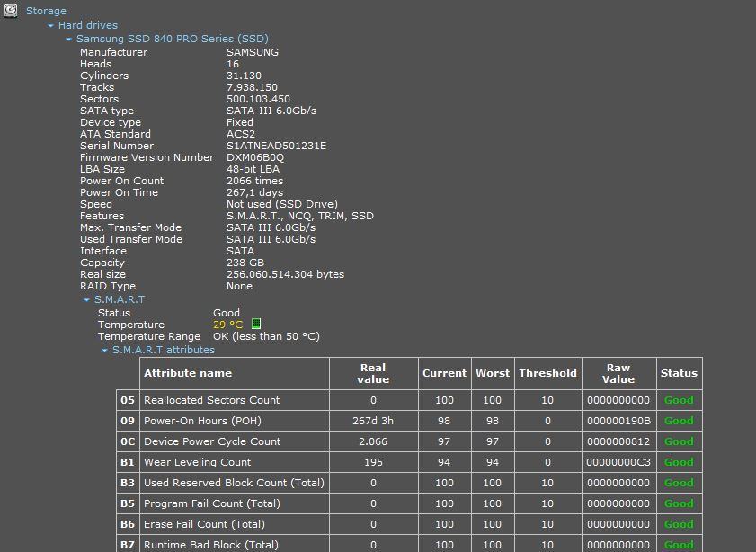Image resolution: width=756 pixels, height=552 pixels.
Task: Click the Storage hard drive icon
Action: (x=11, y=11)
